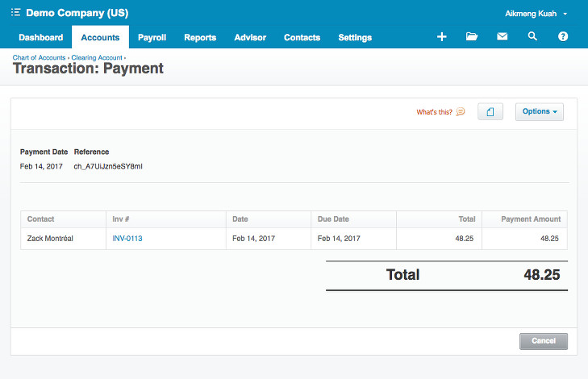The height and width of the screenshot is (379, 588).
Task: Follow the Clearing Account breadcrumb link
Action: point(97,58)
